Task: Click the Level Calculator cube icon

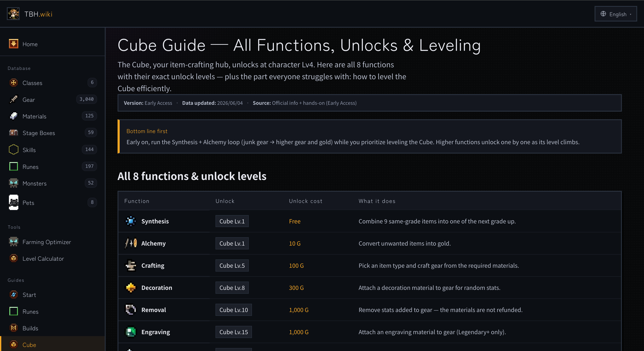Action: click(x=13, y=258)
